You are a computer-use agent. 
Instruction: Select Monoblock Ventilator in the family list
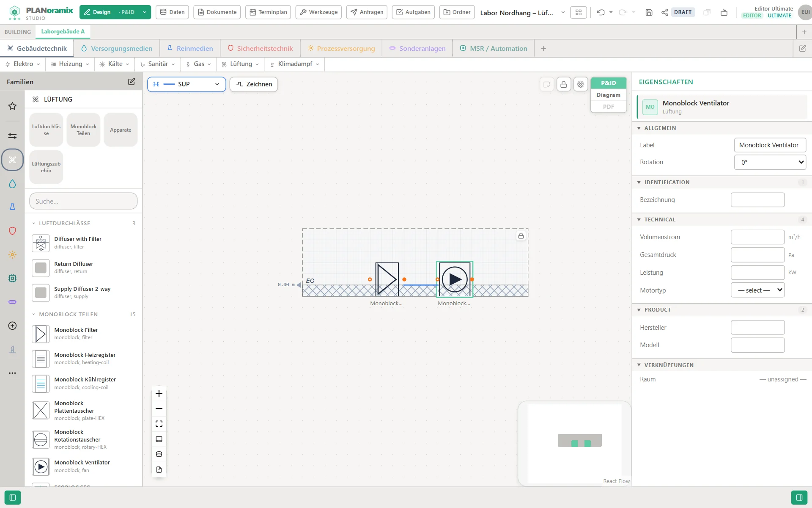(83, 466)
